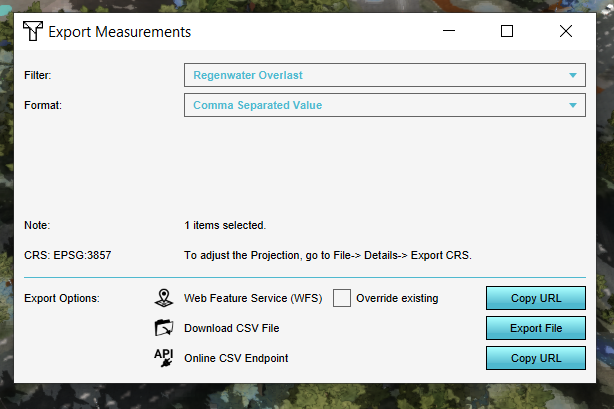Click the Web Feature Service map pin icon
This screenshot has height=409, width=614.
point(164,298)
